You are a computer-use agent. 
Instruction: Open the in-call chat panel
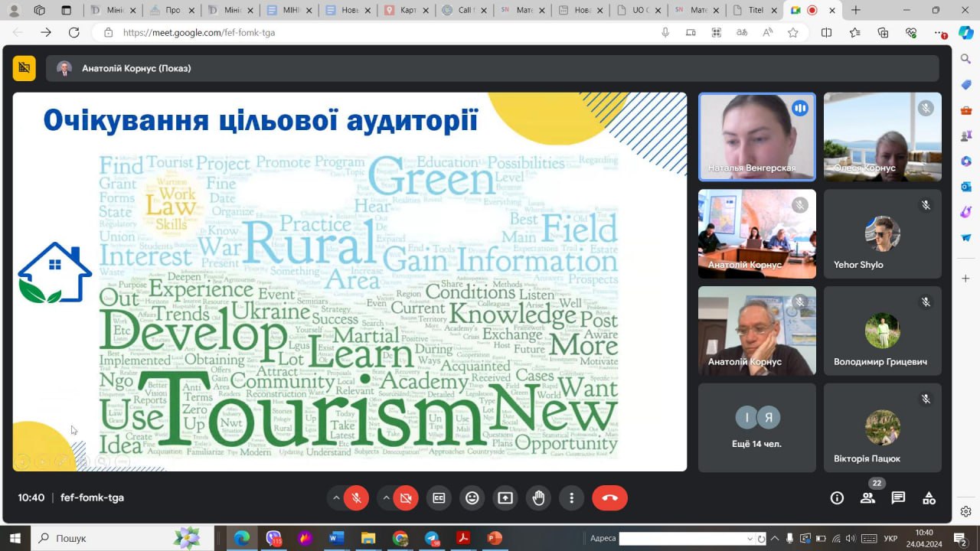tap(898, 498)
